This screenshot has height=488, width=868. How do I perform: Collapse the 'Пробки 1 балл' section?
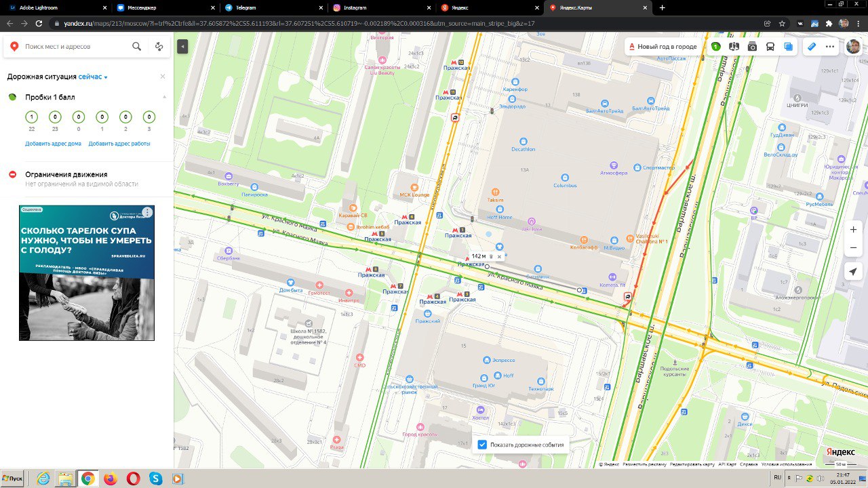pos(163,97)
